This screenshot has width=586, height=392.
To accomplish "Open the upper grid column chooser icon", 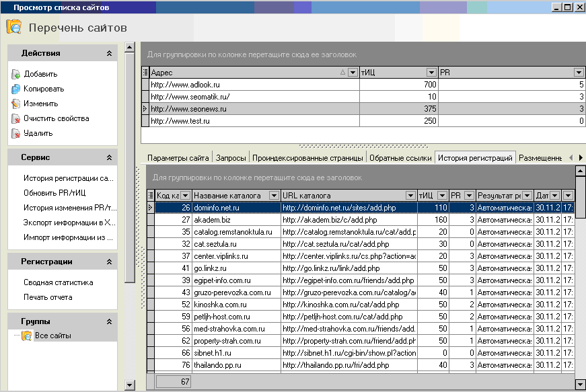I will 145,73.
